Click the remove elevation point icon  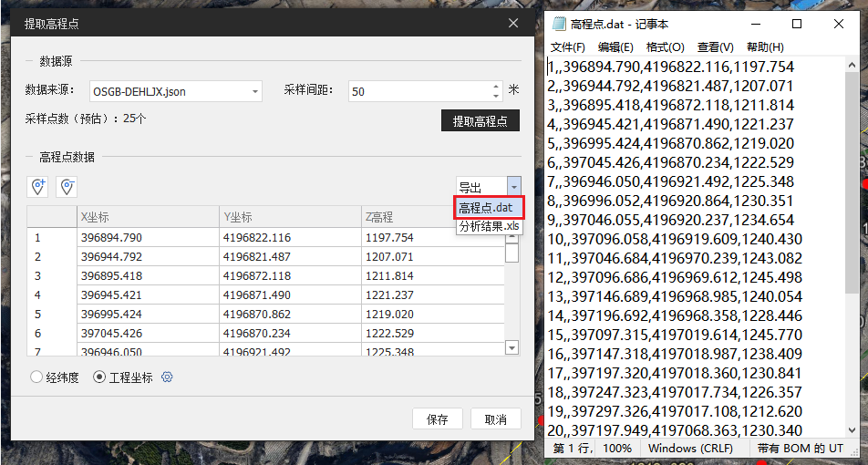click(67, 186)
